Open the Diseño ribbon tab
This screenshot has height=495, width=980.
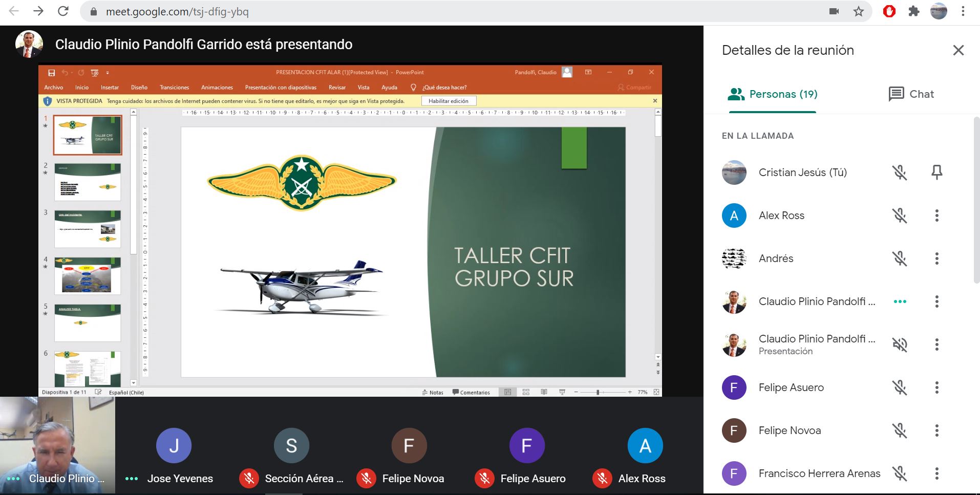pyautogui.click(x=139, y=88)
